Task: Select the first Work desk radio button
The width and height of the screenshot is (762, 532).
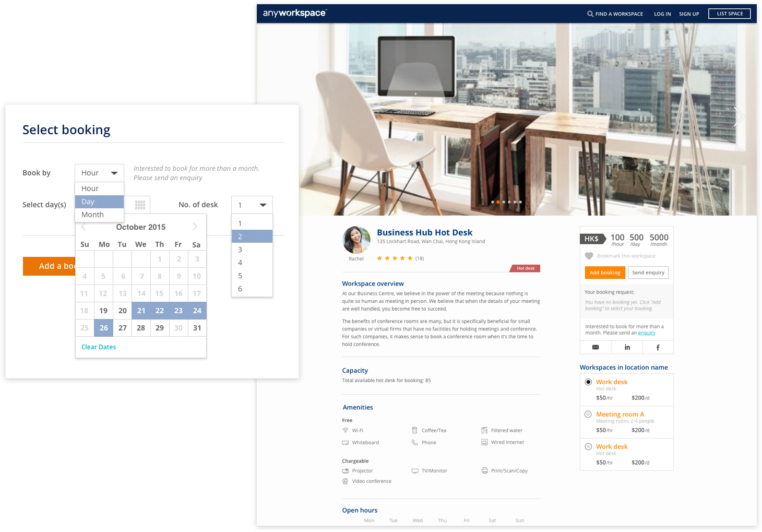Action: (x=588, y=382)
